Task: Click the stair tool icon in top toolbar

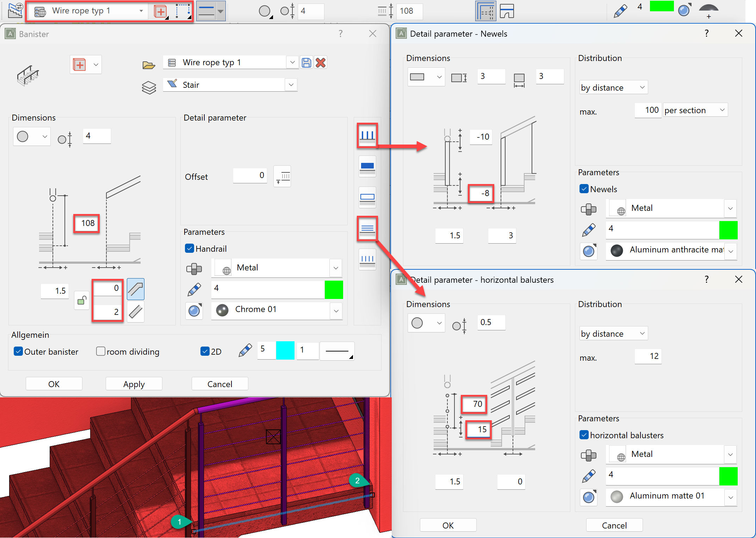Action: (x=16, y=11)
